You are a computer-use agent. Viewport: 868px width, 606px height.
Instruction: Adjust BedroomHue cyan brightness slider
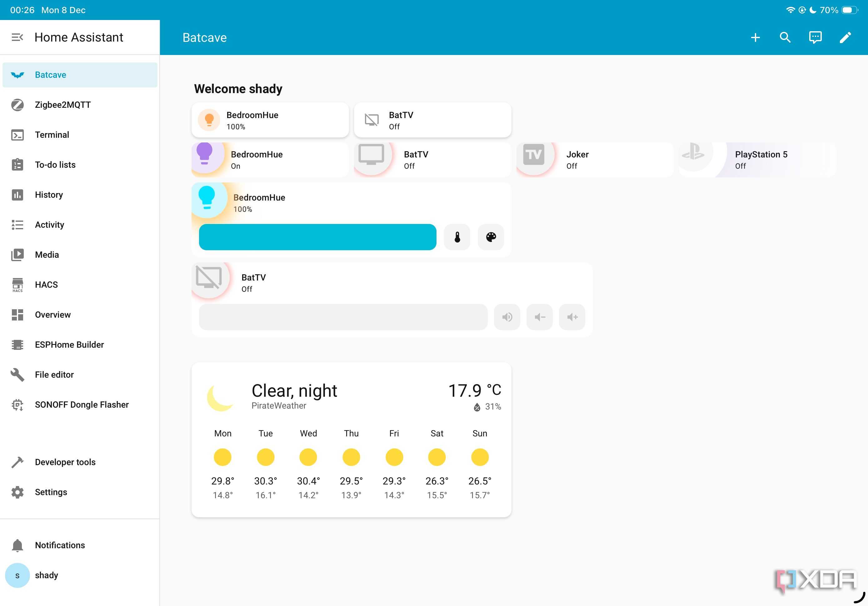[x=317, y=237]
